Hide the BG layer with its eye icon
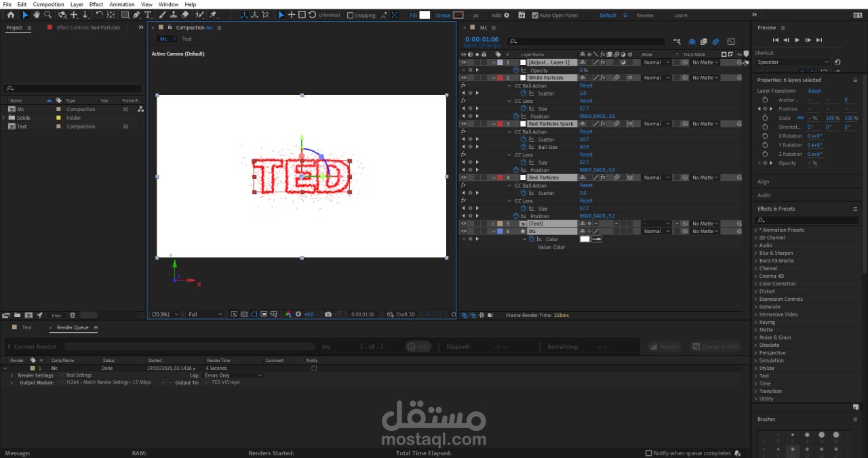The width and height of the screenshot is (868, 458). 464,231
